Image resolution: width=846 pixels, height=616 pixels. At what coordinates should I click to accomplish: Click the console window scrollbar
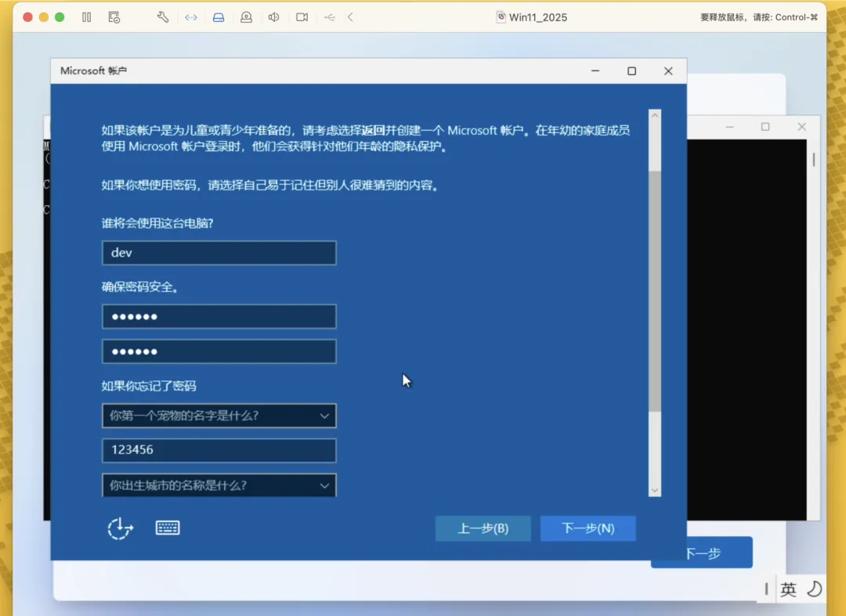(813, 160)
